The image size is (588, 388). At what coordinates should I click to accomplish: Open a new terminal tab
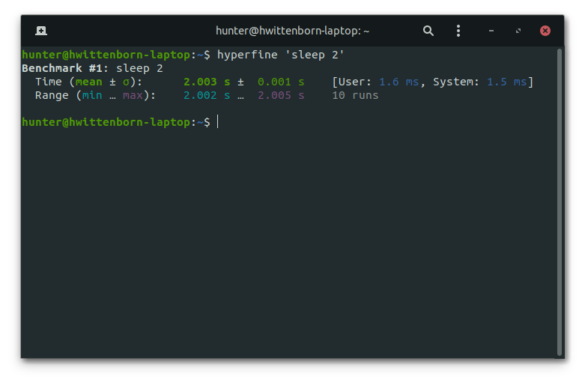[41, 31]
